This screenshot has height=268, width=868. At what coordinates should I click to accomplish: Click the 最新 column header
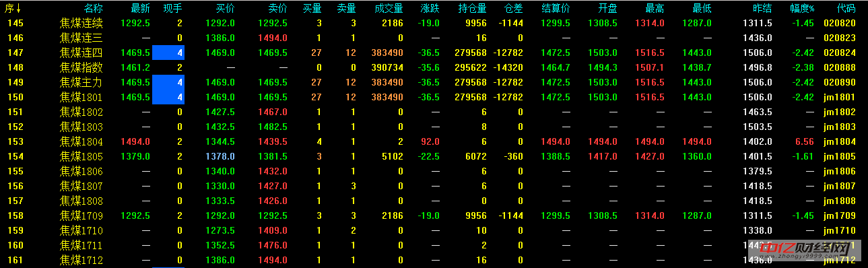[140, 8]
